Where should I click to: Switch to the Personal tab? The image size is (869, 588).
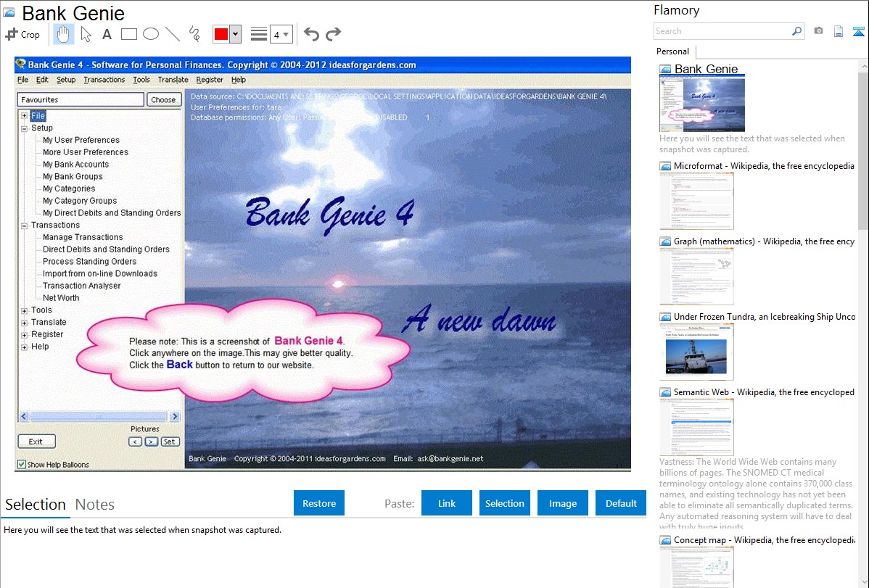point(673,51)
